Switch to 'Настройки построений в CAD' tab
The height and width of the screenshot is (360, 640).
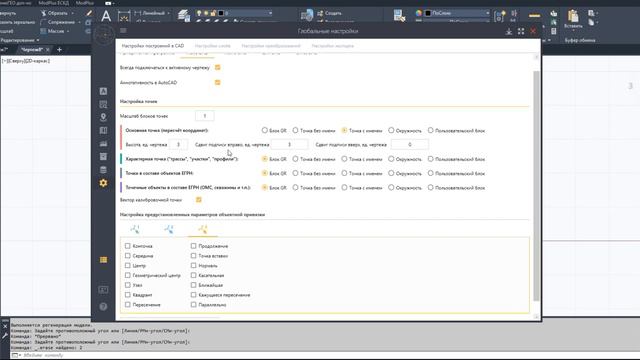(153, 46)
